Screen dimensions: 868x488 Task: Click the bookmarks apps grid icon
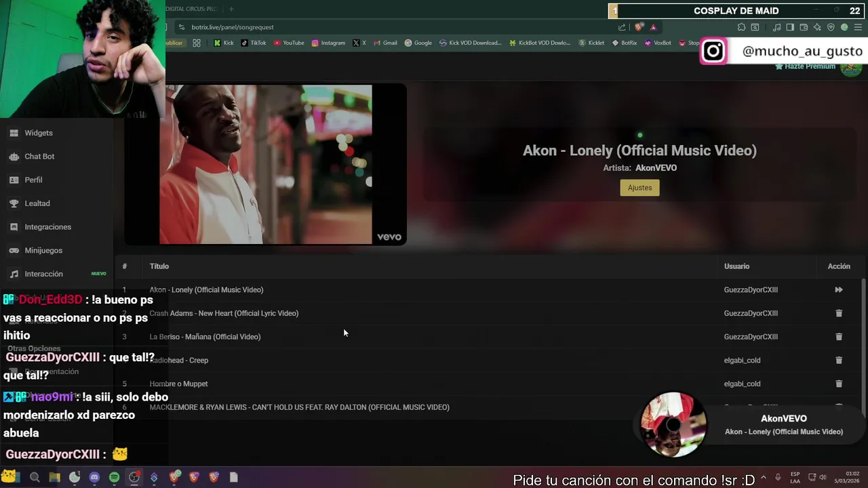[x=197, y=43]
